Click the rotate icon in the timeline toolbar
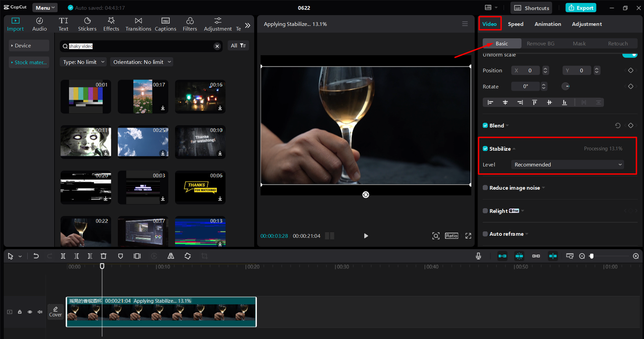 (188, 256)
